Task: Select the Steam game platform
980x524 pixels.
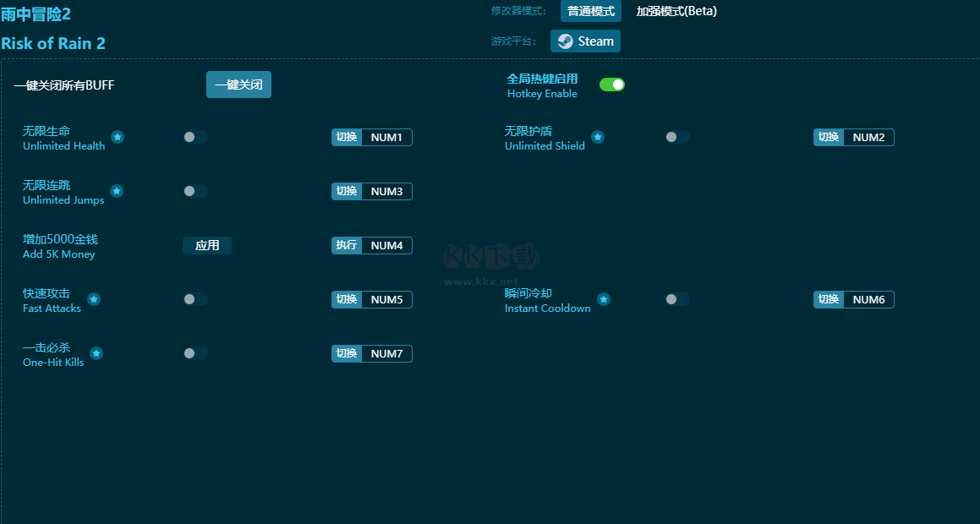Action: (586, 41)
